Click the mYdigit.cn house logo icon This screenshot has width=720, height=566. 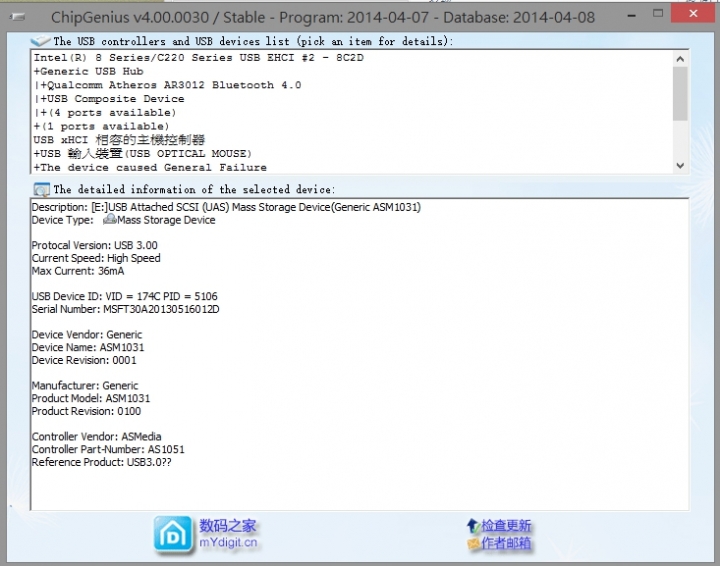[x=173, y=534]
